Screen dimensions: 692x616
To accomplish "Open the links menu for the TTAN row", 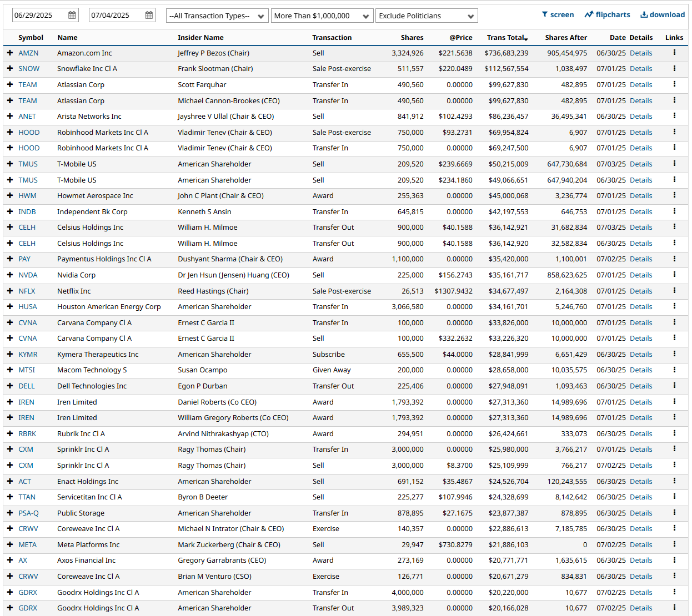I will 674,497.
